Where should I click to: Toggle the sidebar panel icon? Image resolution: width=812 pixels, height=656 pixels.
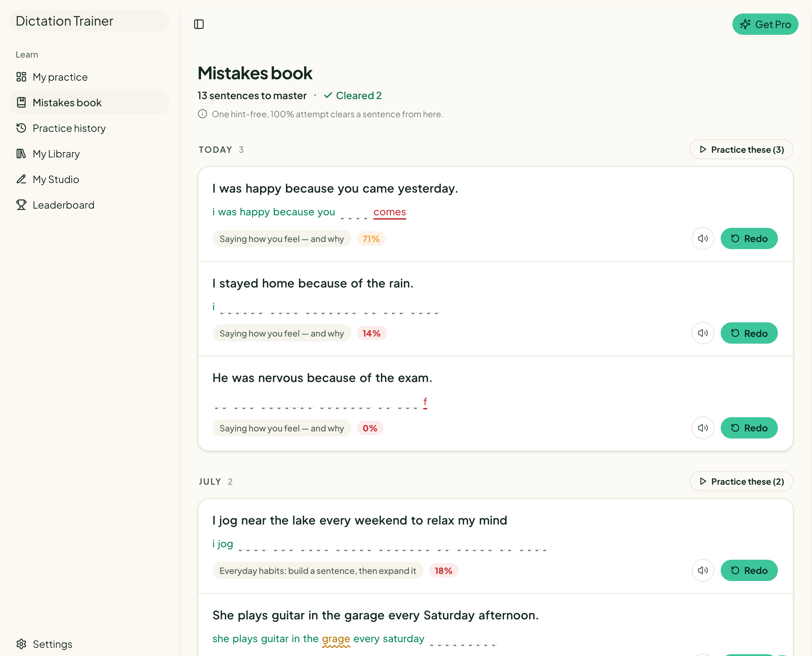pyautogui.click(x=199, y=24)
